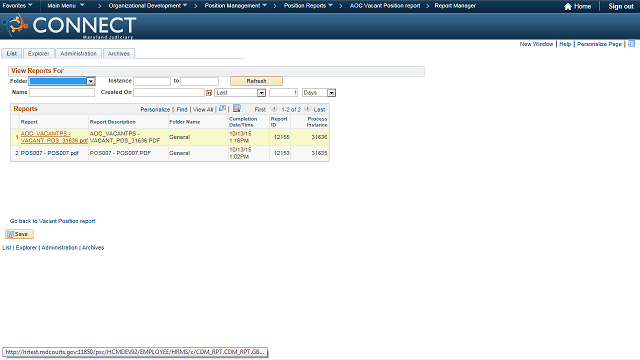Click Report column header
This screenshot has width=640, height=360.
click(x=29, y=122)
